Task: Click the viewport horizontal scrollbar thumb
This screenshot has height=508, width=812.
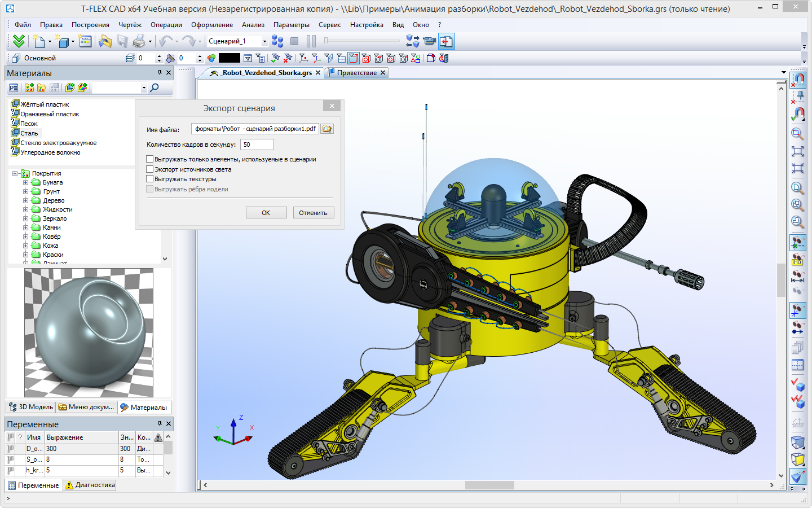Action: (x=489, y=485)
